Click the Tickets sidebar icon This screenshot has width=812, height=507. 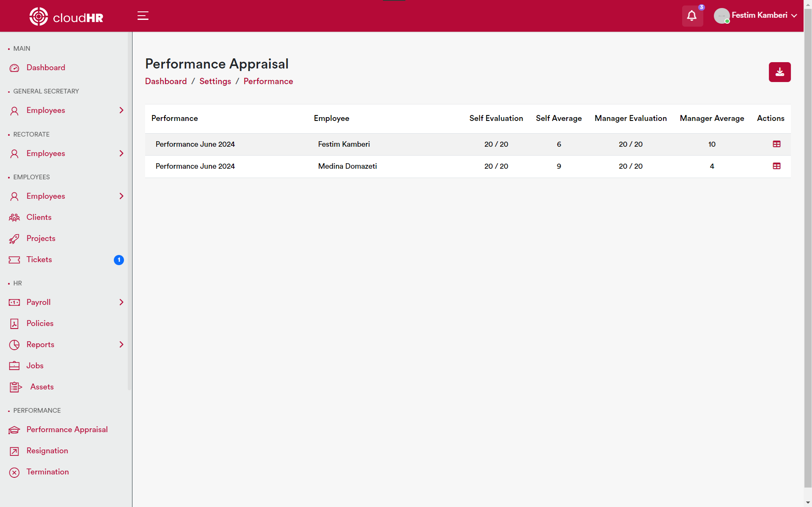[14, 260]
